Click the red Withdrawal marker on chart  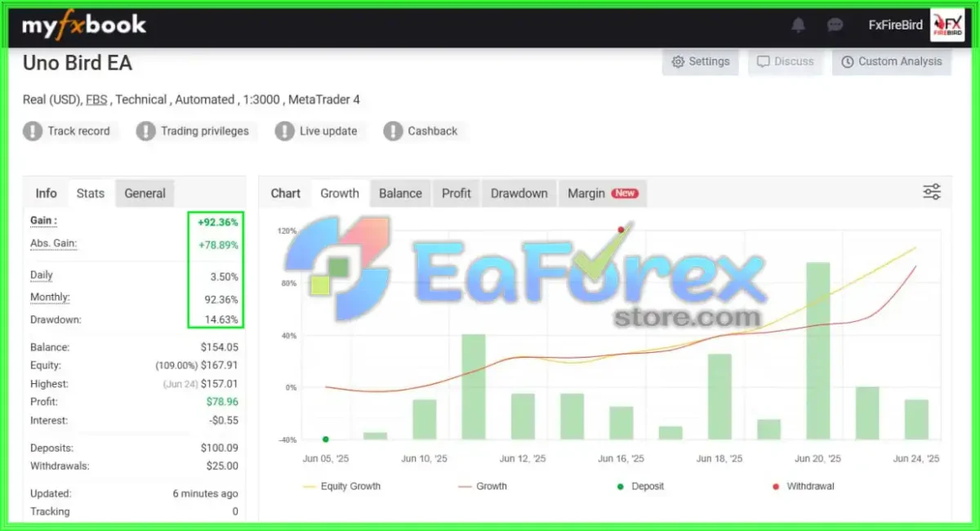click(621, 230)
